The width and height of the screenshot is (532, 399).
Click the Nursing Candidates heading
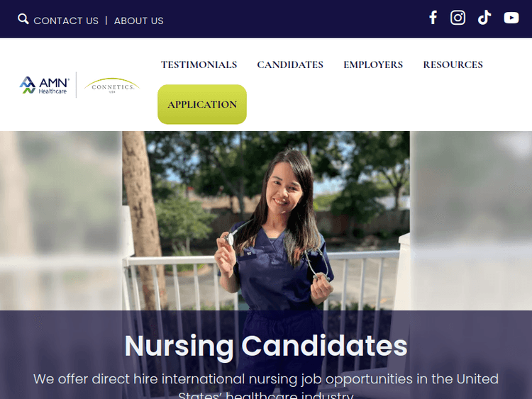pyautogui.click(x=266, y=346)
